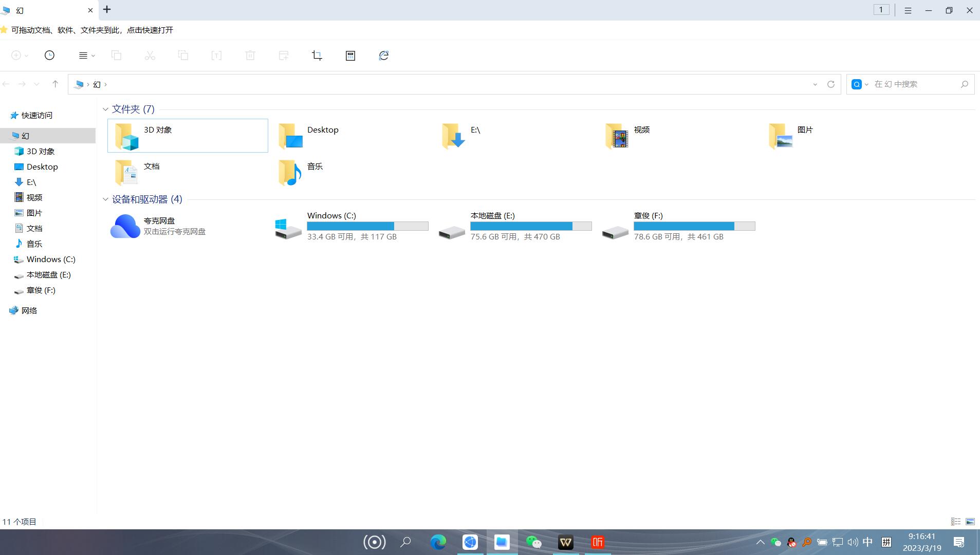The width and height of the screenshot is (980, 555).
Task: Switch to details list view
Action: [955, 522]
